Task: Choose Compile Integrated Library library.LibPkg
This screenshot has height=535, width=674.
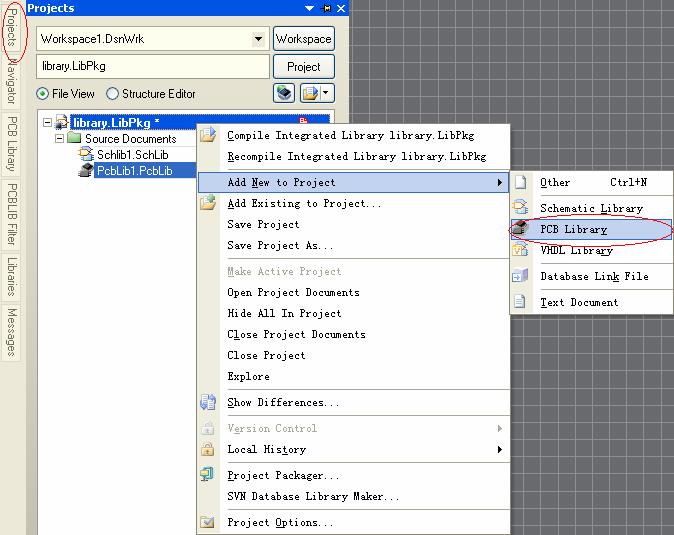Action: pos(353,135)
